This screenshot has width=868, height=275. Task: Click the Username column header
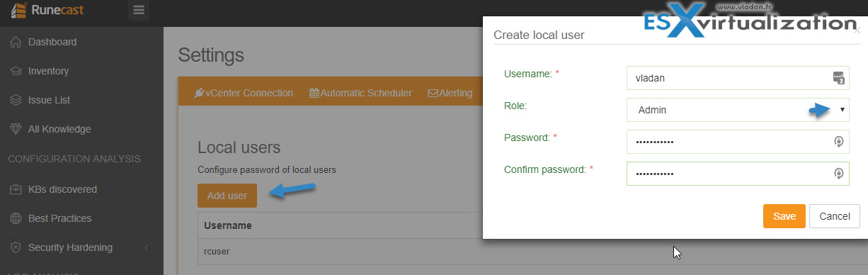[x=228, y=225]
